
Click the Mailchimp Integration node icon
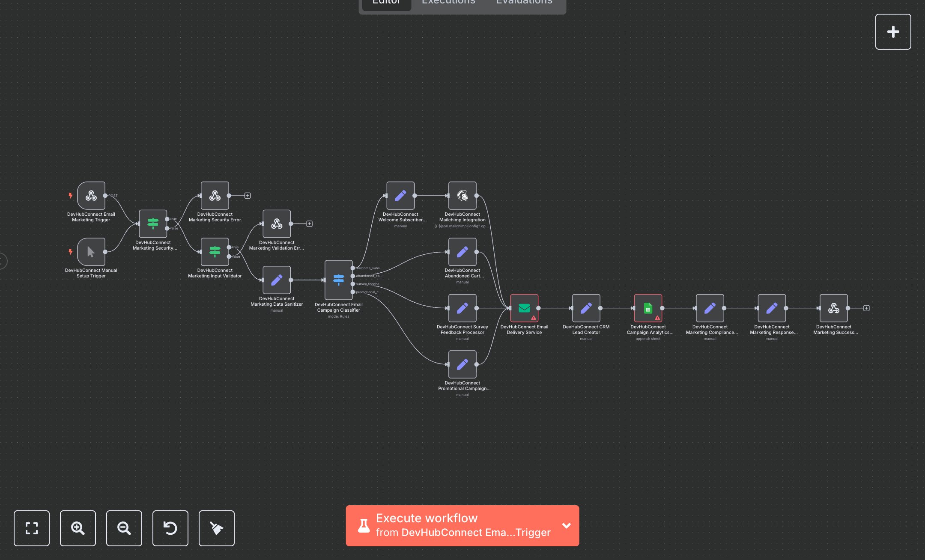(x=462, y=196)
